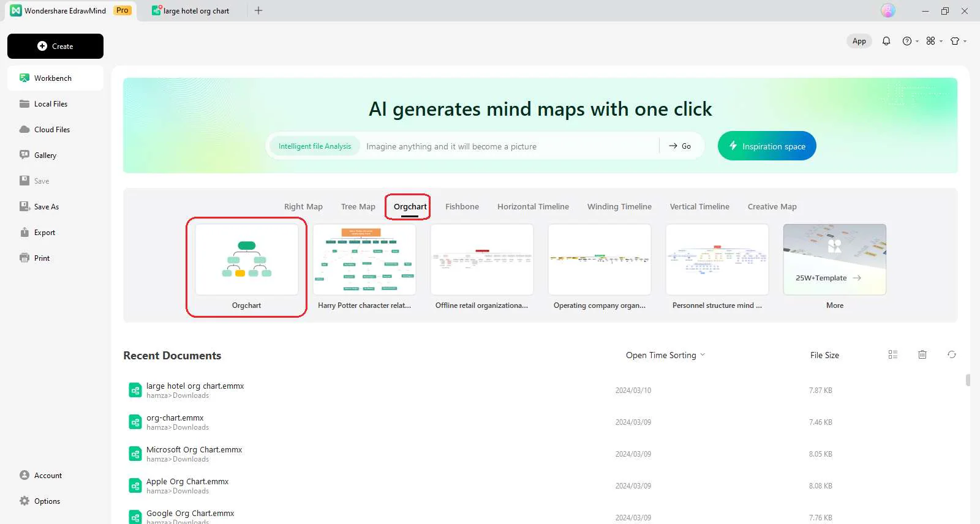Open Local Files in sidebar
The image size is (980, 524).
(x=55, y=104)
